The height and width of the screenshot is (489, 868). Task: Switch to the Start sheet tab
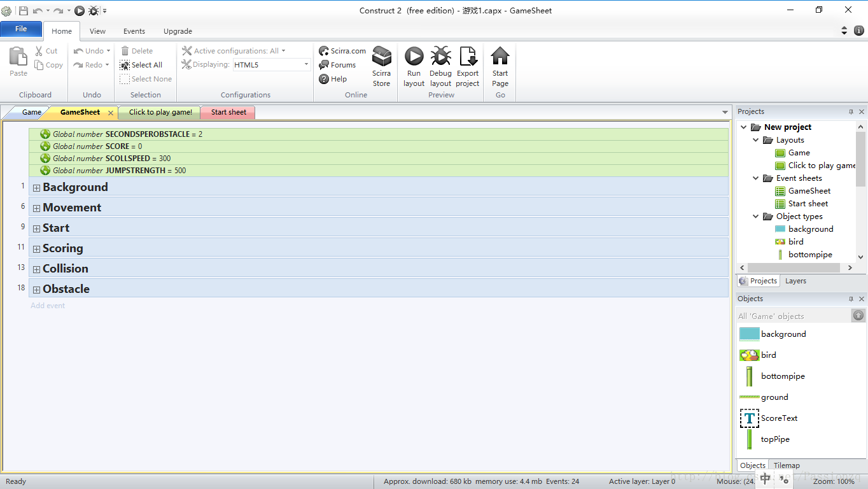pos(228,112)
